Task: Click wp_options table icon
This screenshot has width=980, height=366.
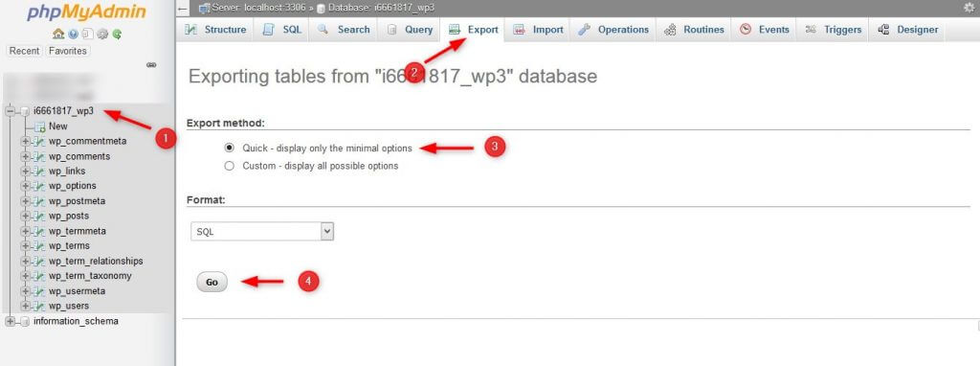Action: pyautogui.click(x=39, y=186)
